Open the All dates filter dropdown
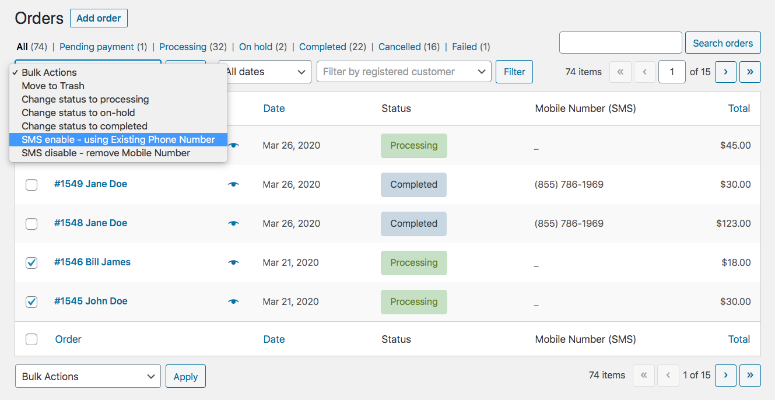The image size is (775, 400). coord(265,72)
